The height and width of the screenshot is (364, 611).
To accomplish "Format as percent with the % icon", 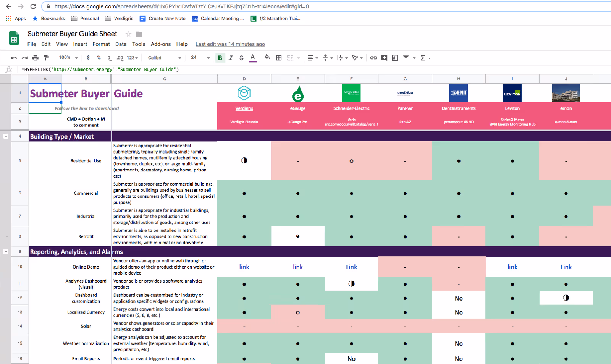I will point(99,58).
